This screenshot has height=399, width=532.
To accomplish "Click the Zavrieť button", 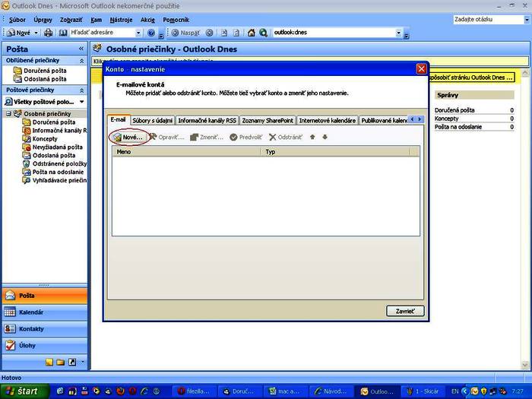I will tap(405, 311).
